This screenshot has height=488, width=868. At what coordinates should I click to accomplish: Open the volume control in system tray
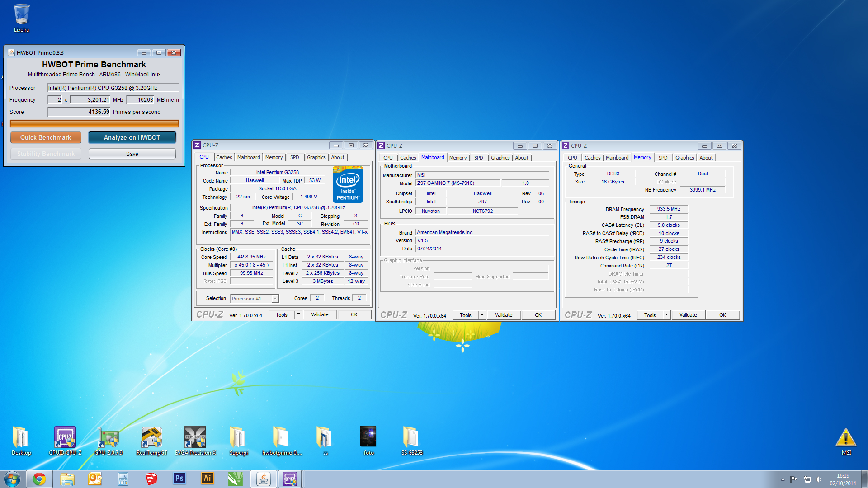818,479
